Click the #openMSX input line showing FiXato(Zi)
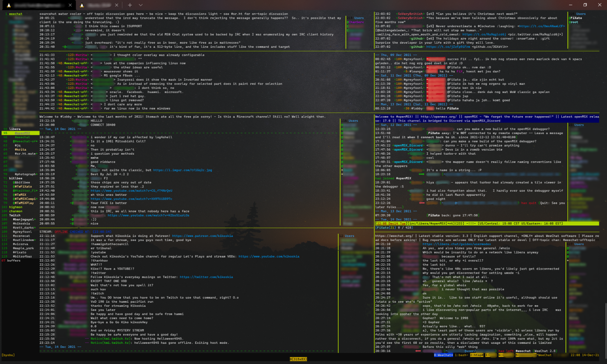The image size is (607, 364). coord(487,228)
